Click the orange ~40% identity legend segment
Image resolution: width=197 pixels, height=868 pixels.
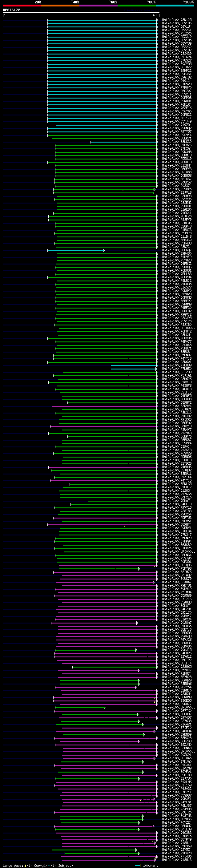point(60,6)
